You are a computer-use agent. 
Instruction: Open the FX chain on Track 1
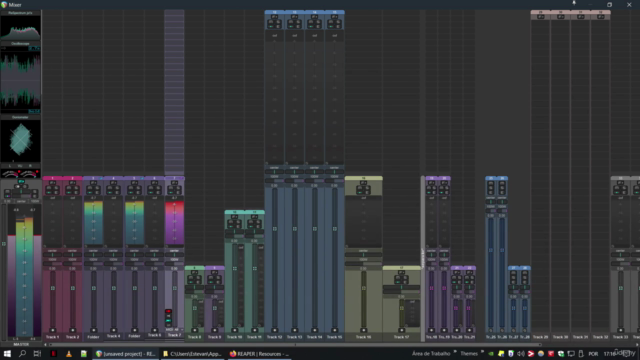point(52,183)
